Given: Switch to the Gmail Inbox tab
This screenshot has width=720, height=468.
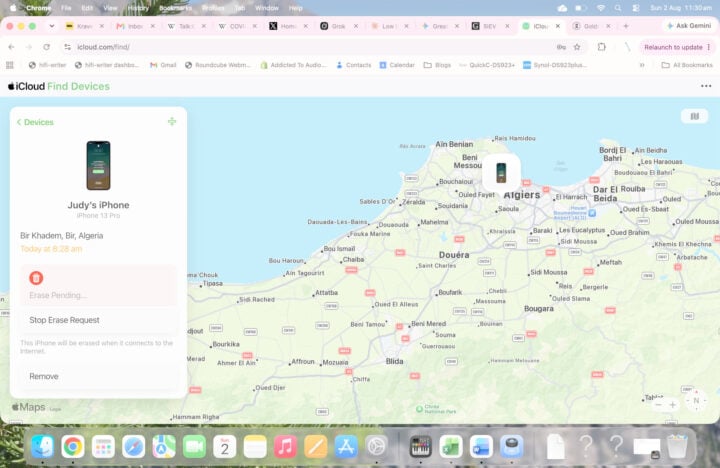Looking at the screenshot, I should coord(130,26).
